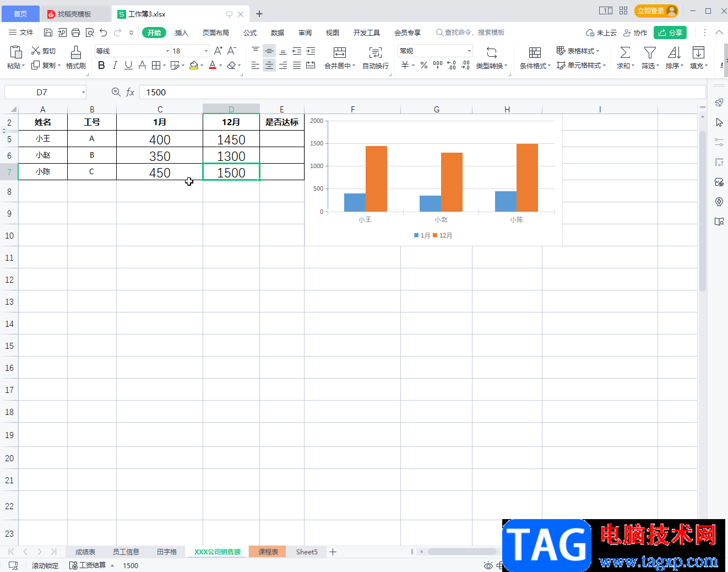Toggle top vertical alignment
Image resolution: width=728 pixels, height=572 pixels.
click(255, 51)
